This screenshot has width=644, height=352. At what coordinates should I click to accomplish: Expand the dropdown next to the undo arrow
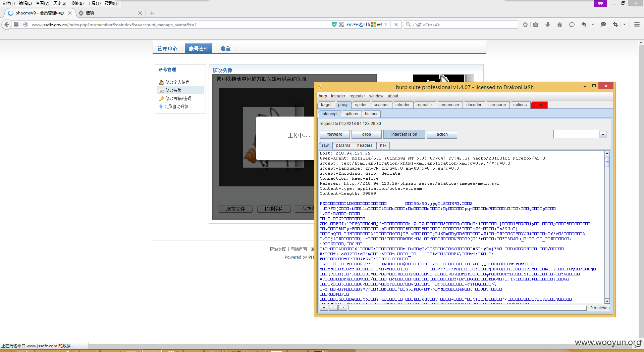coord(593,25)
